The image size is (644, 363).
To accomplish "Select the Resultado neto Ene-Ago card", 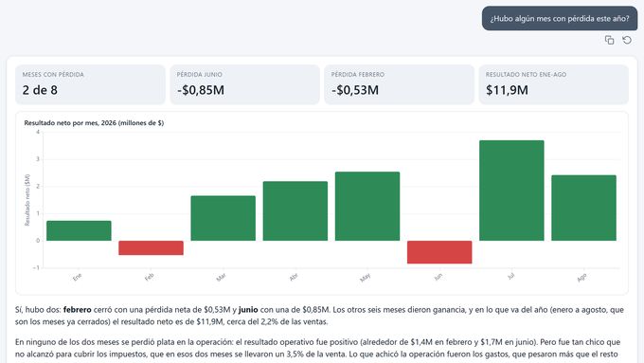I will pos(554,84).
